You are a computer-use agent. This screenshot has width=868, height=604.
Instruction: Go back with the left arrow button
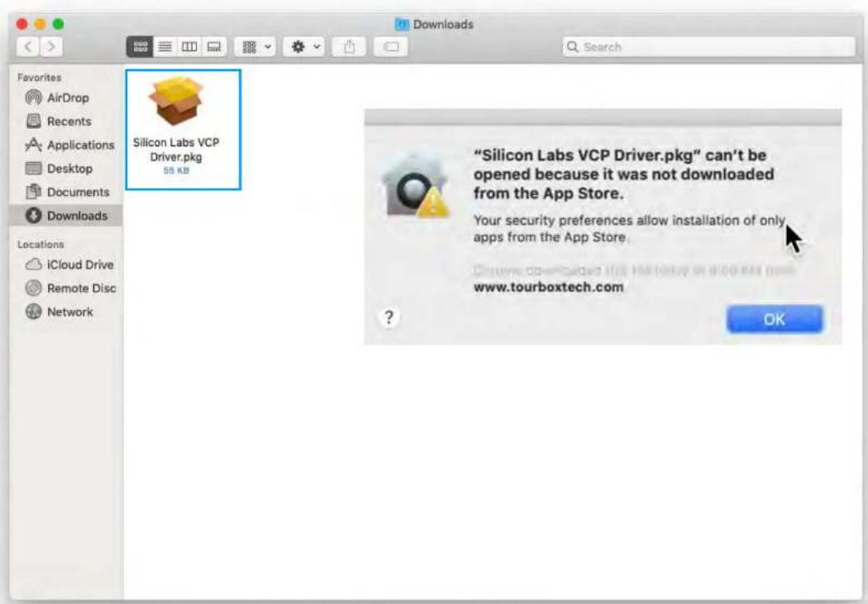tap(28, 47)
